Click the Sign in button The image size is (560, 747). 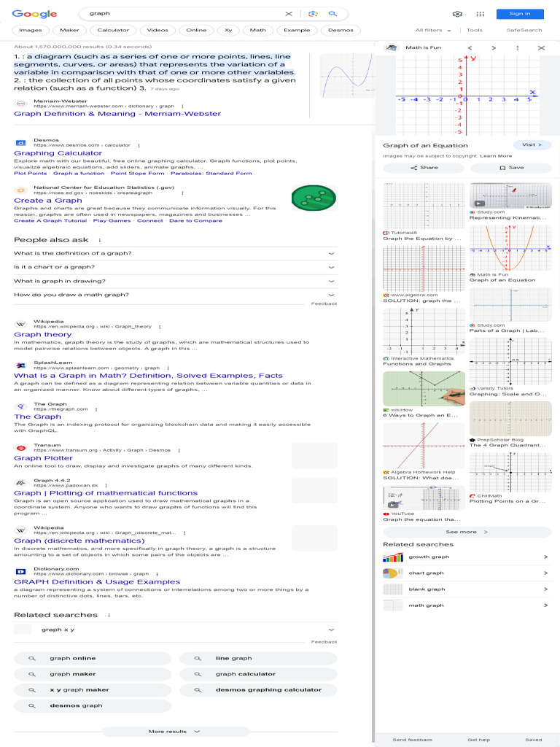coord(520,14)
